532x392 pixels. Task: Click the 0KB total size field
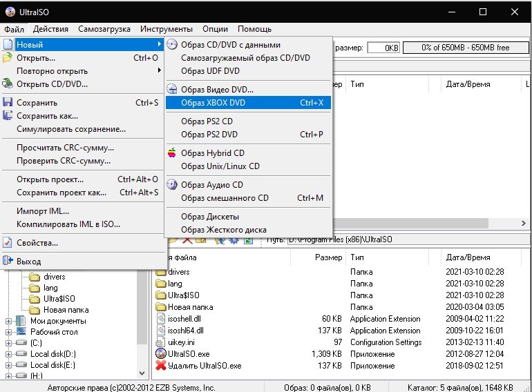(x=383, y=48)
